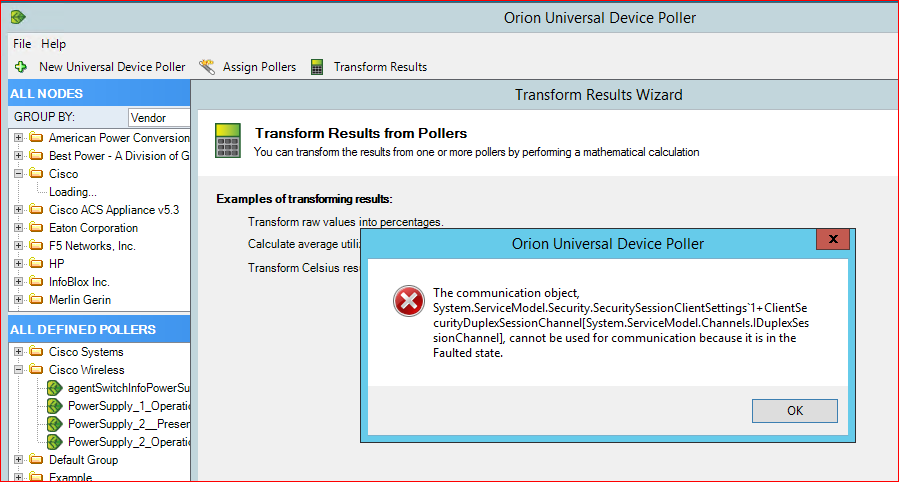Image resolution: width=899 pixels, height=482 pixels.
Task: Select the Eaton Corporation label
Action: (93, 228)
